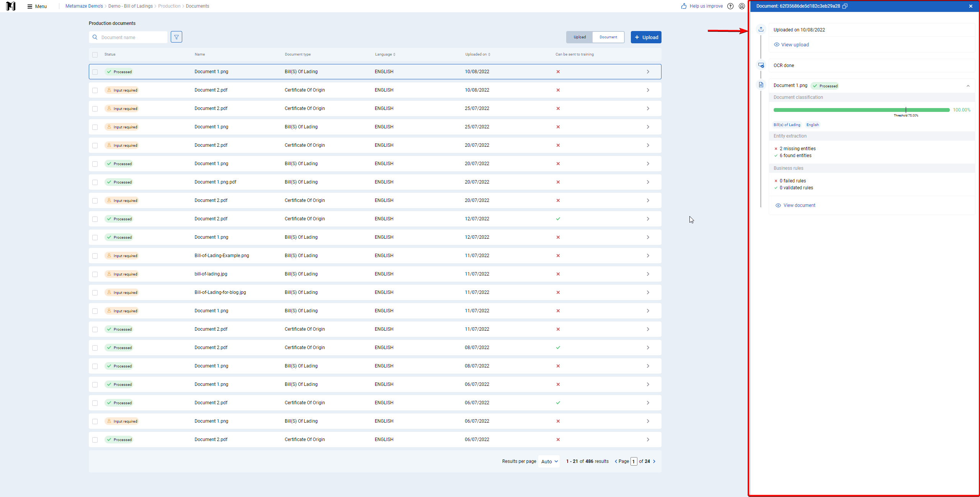The image size is (980, 497).
Task: Open the filter funnel icon
Action: click(x=176, y=37)
